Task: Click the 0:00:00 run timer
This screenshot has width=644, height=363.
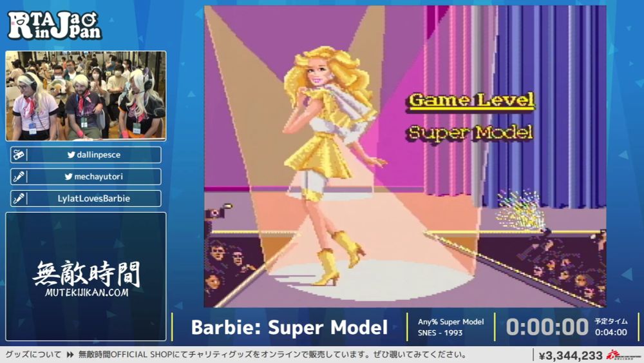Action: click(547, 328)
